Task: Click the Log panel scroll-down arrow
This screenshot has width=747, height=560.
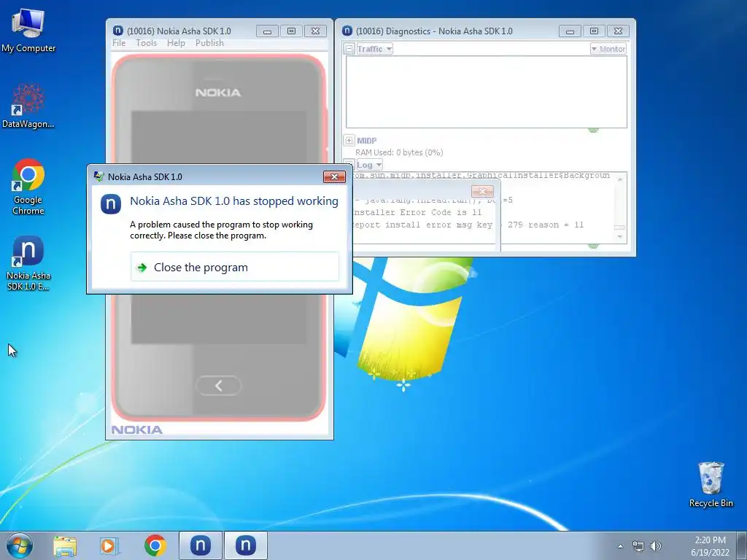Action: coord(620,237)
